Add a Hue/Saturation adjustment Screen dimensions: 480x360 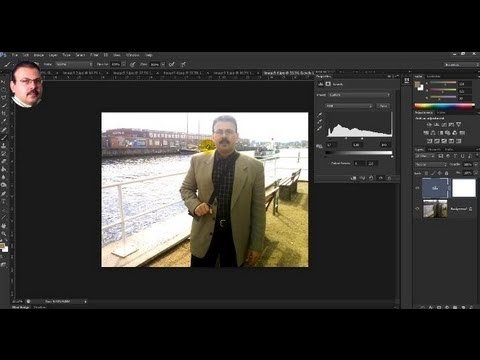(426, 133)
